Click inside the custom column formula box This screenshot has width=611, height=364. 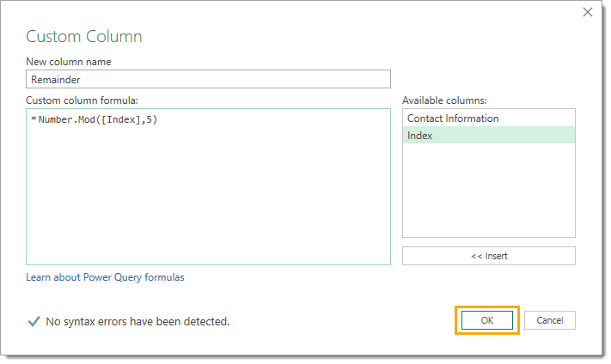coord(208,187)
